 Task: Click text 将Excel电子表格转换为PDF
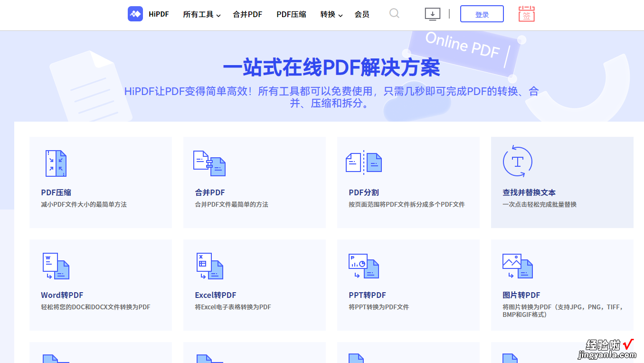click(233, 307)
